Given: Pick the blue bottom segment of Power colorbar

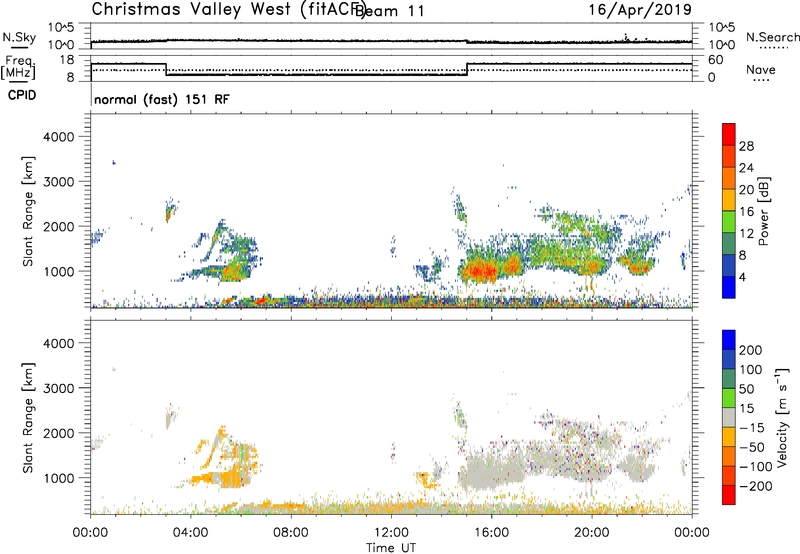Looking at the screenshot, I should click(x=729, y=287).
